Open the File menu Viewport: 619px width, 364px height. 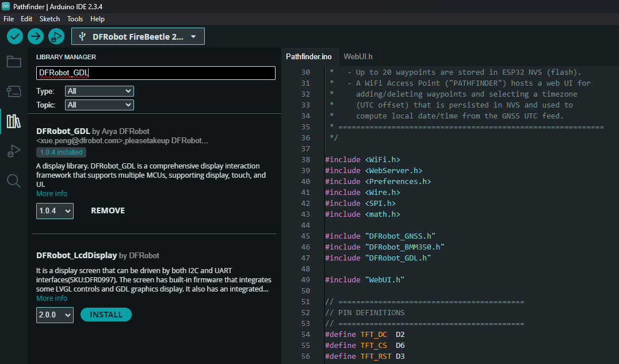pyautogui.click(x=9, y=19)
